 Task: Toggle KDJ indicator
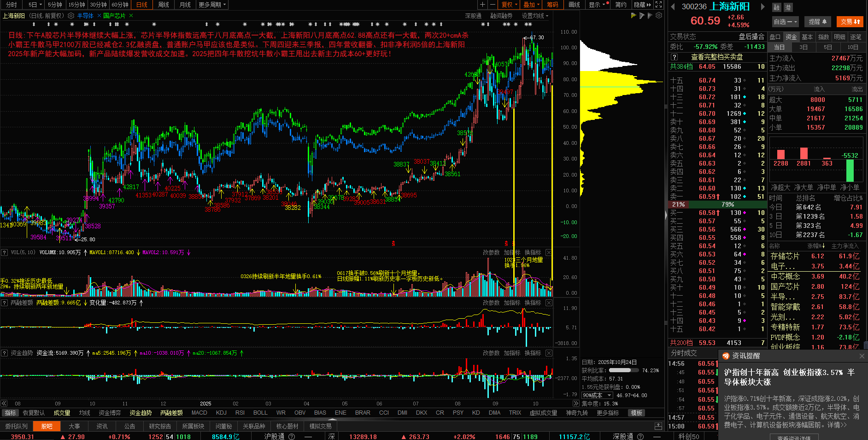[221, 413]
